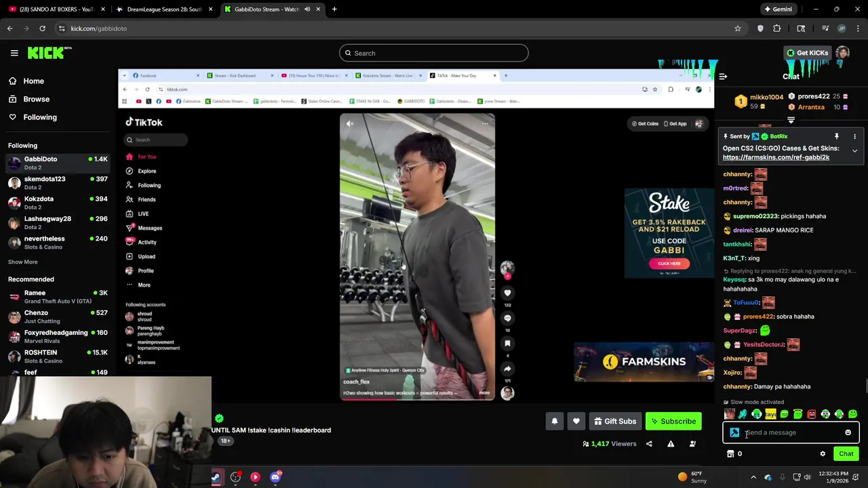868x488 pixels.
Task: Expand the gift leaderboard arrow
Action: click(x=791, y=120)
